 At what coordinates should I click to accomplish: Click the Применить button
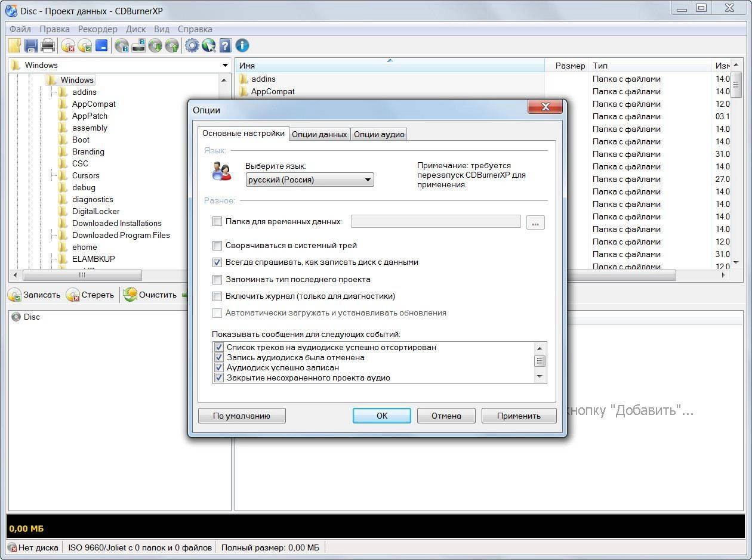pyautogui.click(x=519, y=416)
